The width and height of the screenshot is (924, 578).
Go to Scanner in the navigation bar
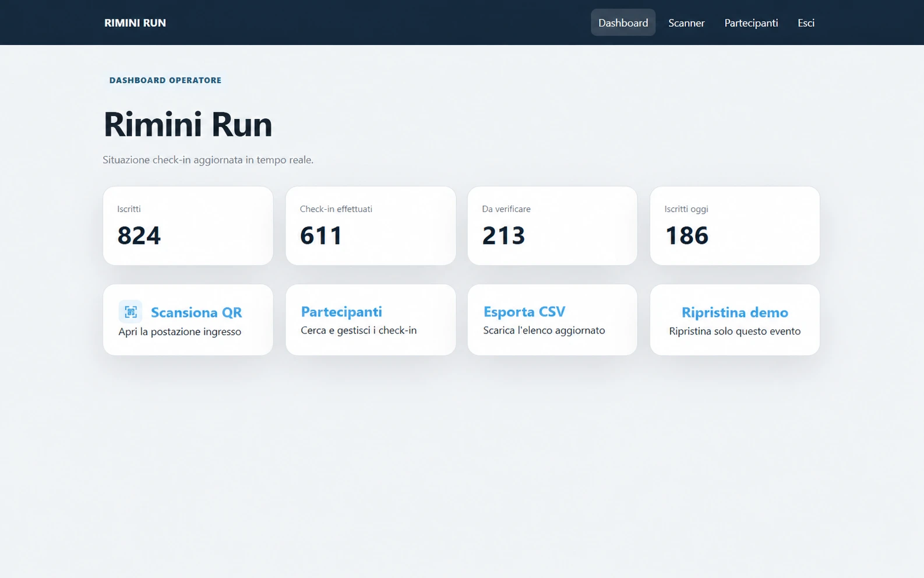686,23
